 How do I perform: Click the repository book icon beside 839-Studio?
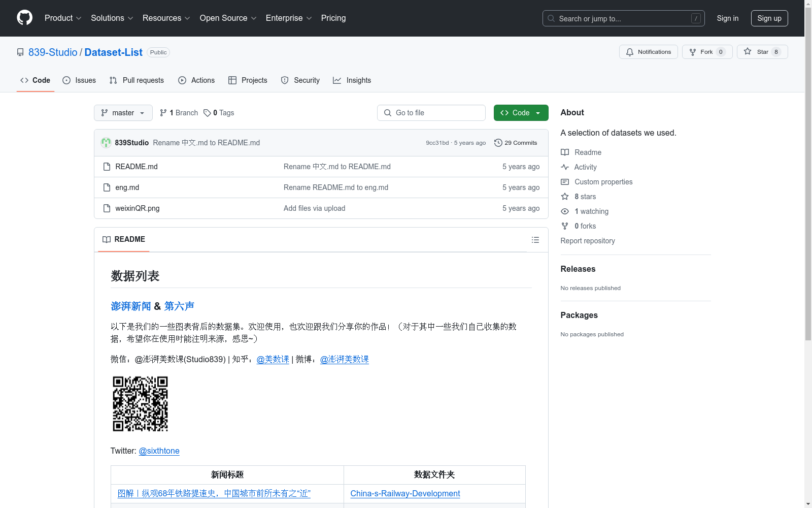[x=20, y=52]
